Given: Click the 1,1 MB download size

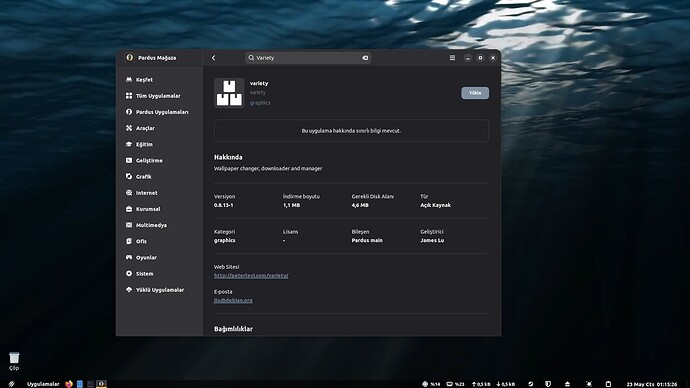Looking at the screenshot, I should (x=291, y=205).
